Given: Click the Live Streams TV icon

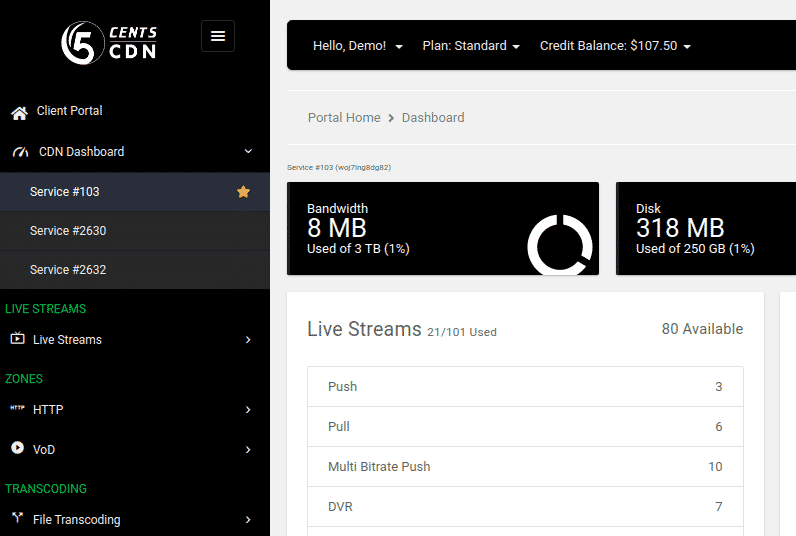Looking at the screenshot, I should pos(17,338).
